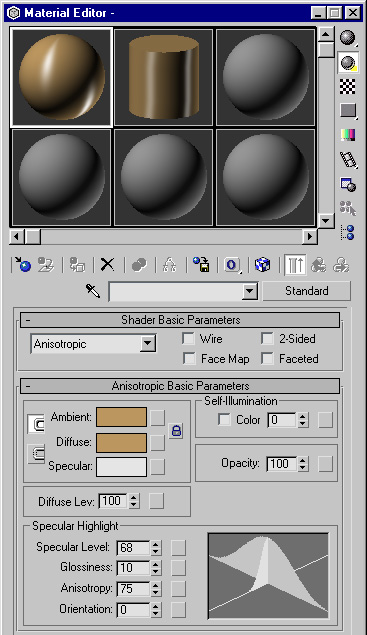Enable the Face Map checkbox

point(189,358)
